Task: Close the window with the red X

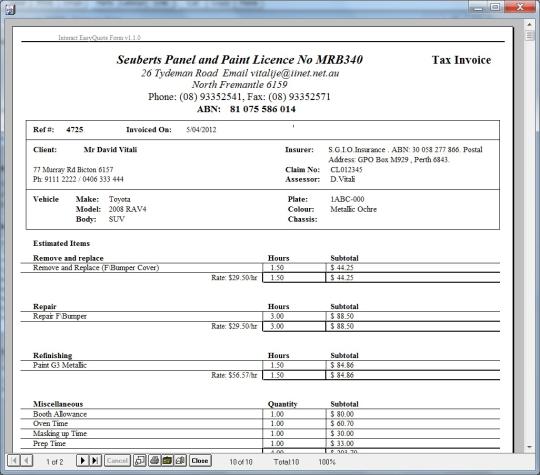Action: [520, 7]
